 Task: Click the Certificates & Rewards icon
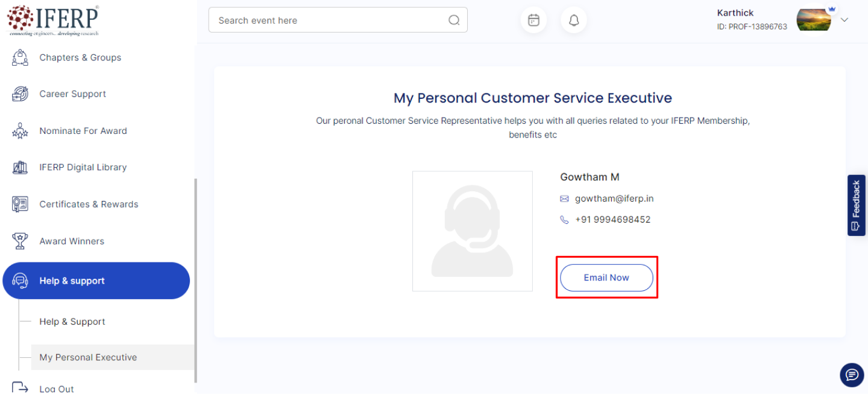[x=20, y=205]
